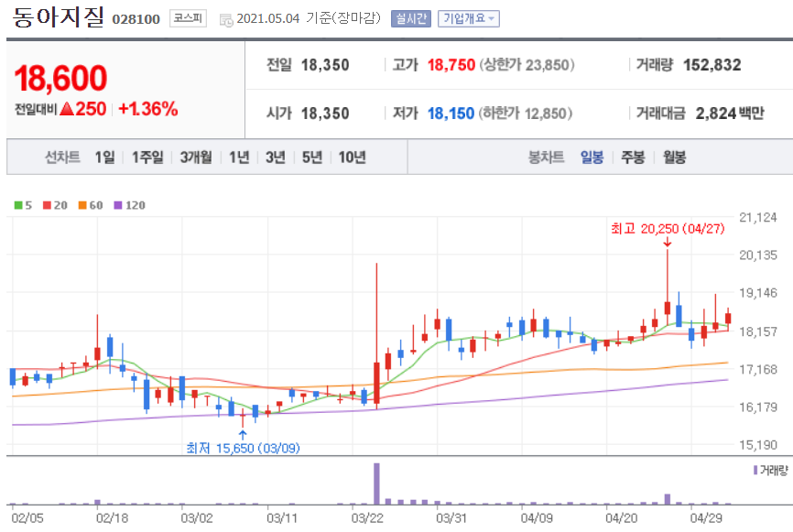Click the 동아지질 stock name title
Screen dimensions: 793x532
pyautogui.click(x=59, y=16)
